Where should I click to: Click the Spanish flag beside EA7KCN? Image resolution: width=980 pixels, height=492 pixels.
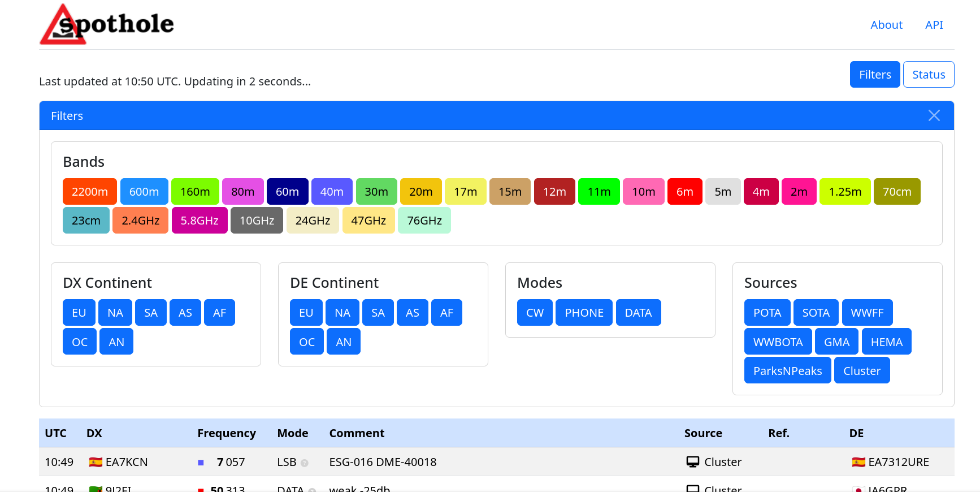pyautogui.click(x=96, y=462)
